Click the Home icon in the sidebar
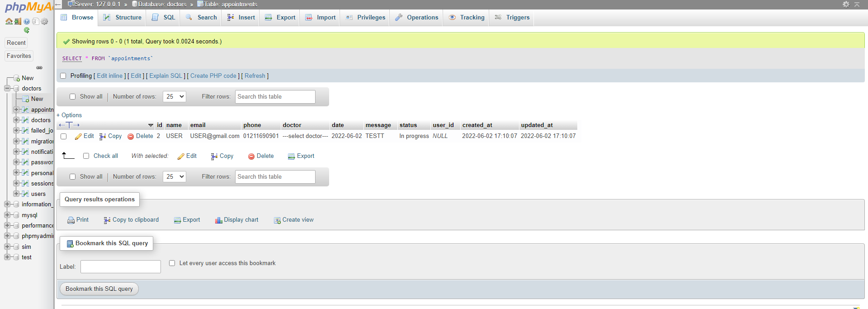This screenshot has width=868, height=309. click(x=9, y=21)
